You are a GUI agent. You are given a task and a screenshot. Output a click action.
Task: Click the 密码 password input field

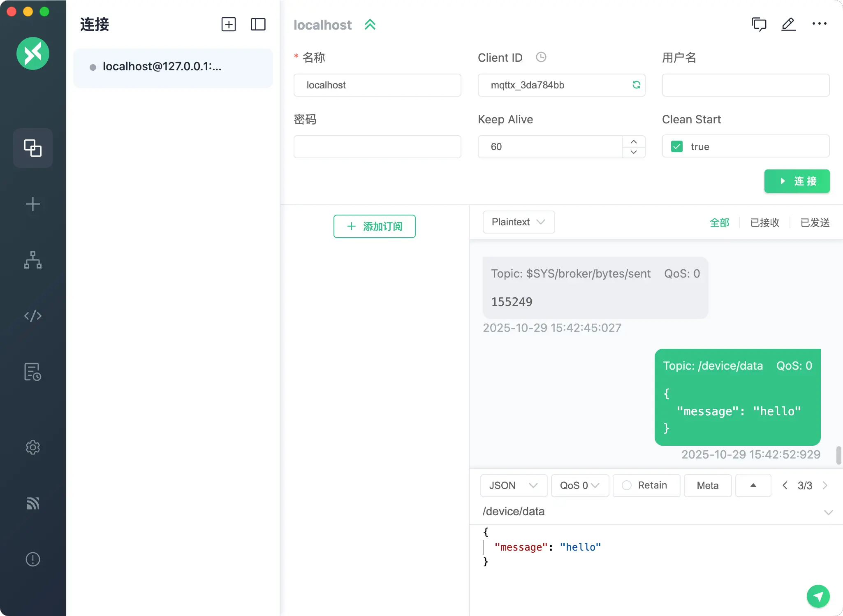point(377,146)
